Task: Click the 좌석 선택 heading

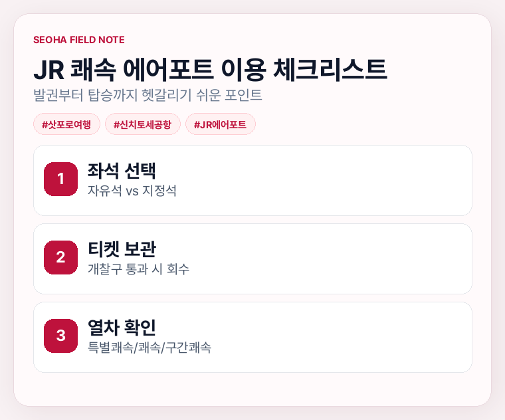Action: [x=122, y=171]
